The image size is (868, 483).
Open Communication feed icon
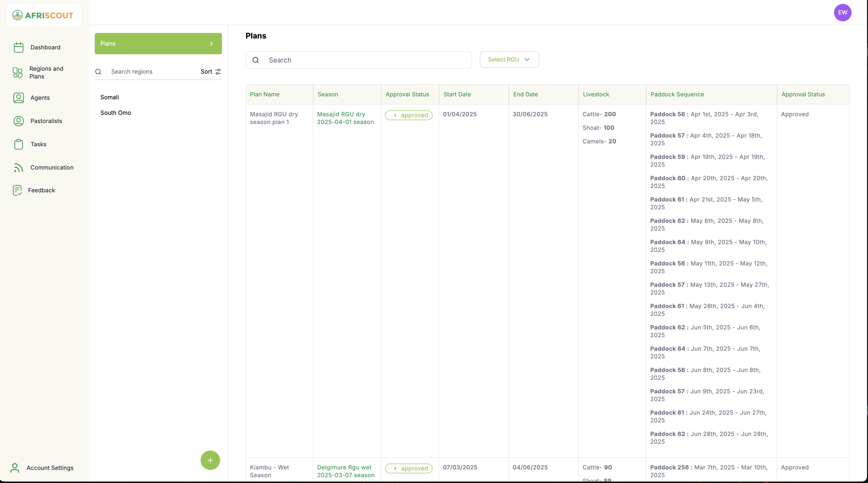tap(18, 167)
